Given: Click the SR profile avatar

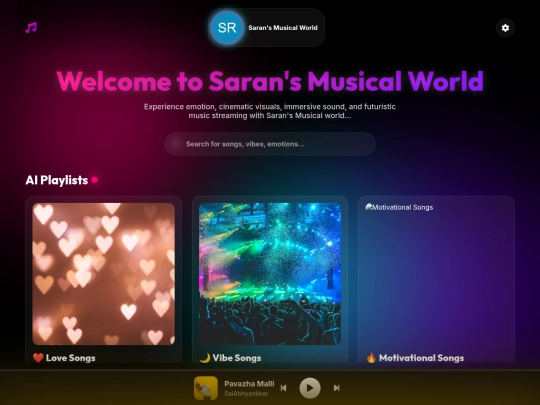Looking at the screenshot, I should [x=227, y=28].
